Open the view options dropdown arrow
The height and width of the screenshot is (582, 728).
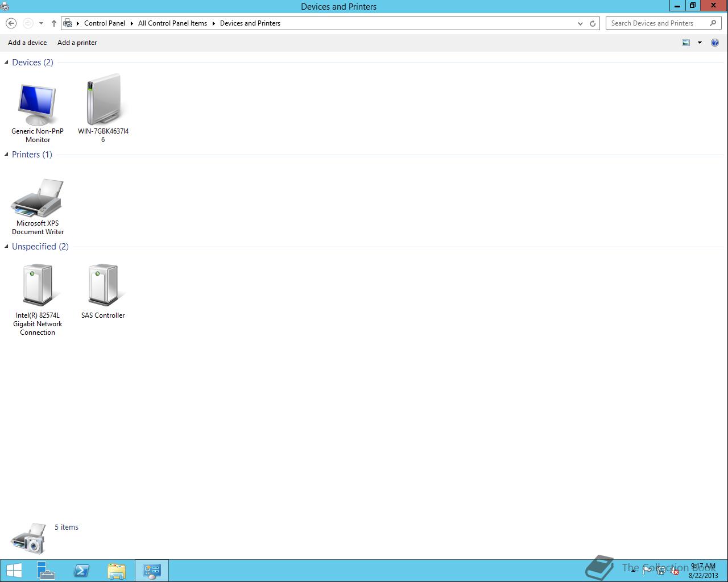click(700, 43)
